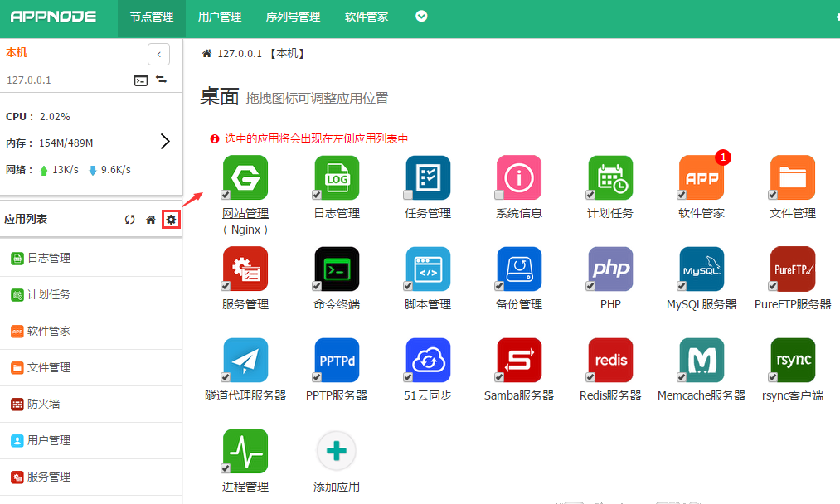Viewport: 840px width, 504px height.
Task: Click the CPU usage value 2.02%
Action: pos(55,117)
